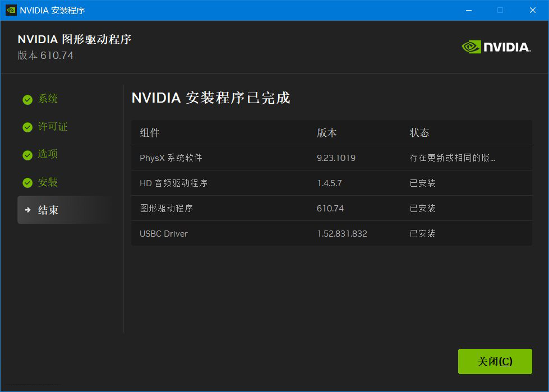Select the 选项 step in the sidebar
This screenshot has width=549, height=392.
click(48, 154)
